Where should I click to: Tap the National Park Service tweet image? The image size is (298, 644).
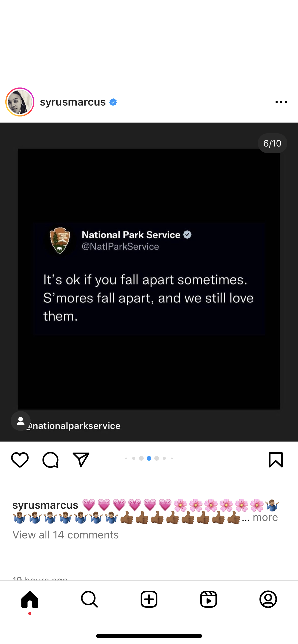point(149,279)
